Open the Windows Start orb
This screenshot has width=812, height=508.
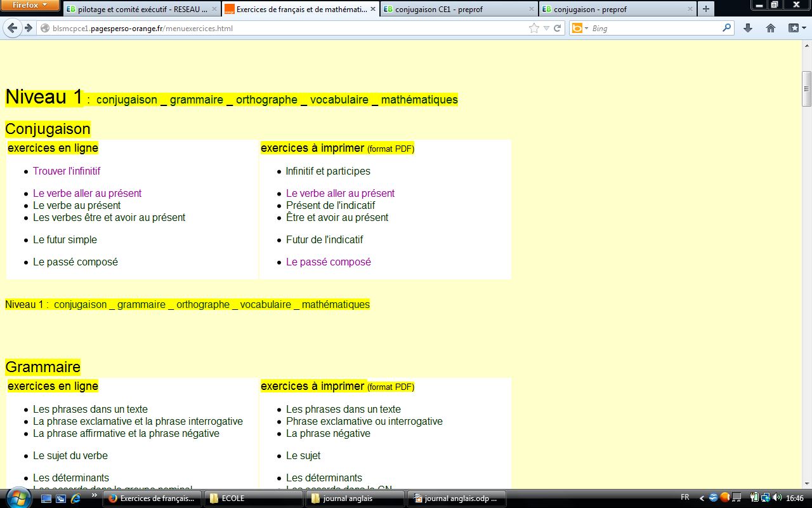tap(18, 498)
